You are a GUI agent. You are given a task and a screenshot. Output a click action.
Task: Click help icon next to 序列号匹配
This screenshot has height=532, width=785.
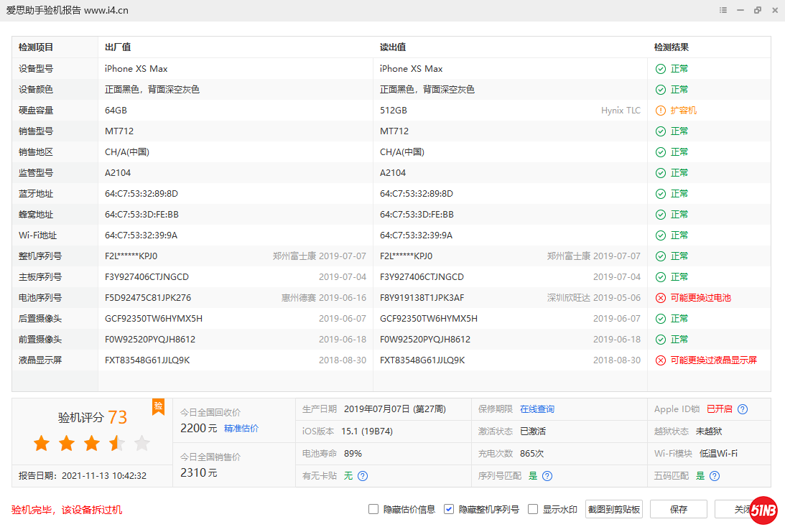click(x=547, y=476)
